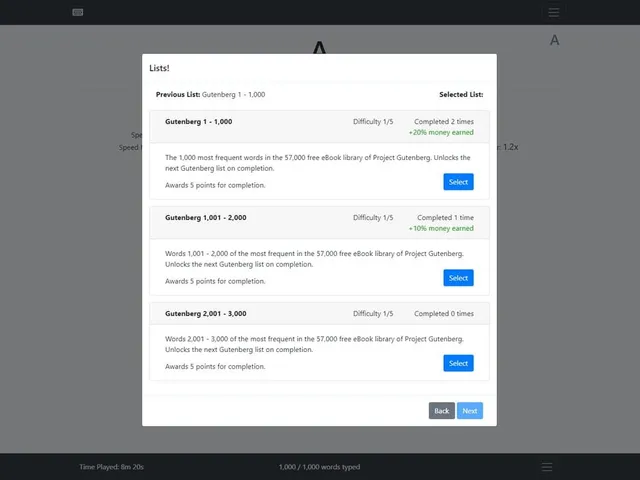This screenshot has height=480, width=640.
Task: Click the Next button
Action: coord(470,411)
